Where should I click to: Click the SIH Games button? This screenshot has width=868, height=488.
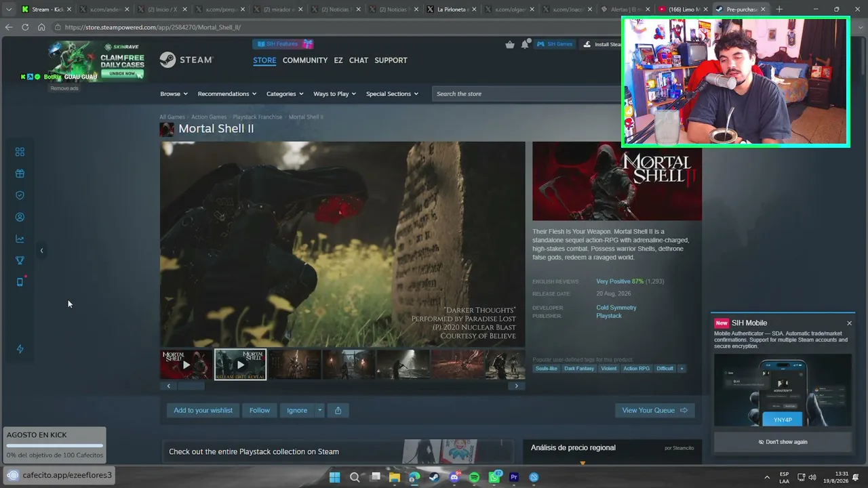(x=555, y=44)
